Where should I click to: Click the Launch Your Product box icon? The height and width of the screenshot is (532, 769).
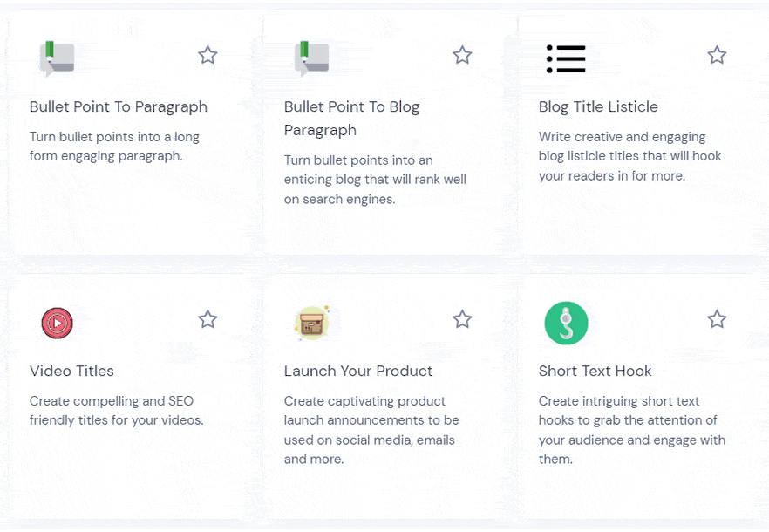[x=311, y=324]
